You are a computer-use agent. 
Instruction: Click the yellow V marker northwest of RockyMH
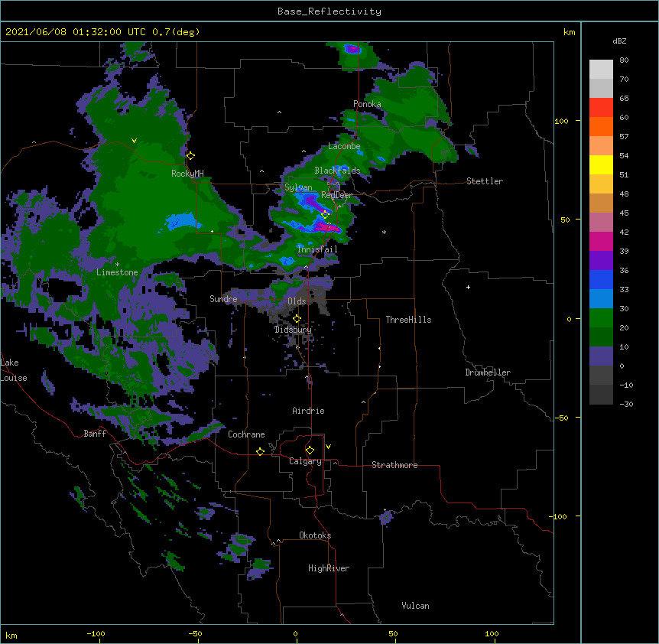pos(134,141)
